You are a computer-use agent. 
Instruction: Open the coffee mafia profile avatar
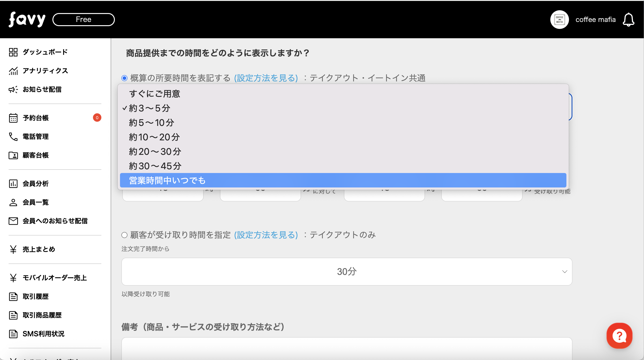click(x=559, y=20)
